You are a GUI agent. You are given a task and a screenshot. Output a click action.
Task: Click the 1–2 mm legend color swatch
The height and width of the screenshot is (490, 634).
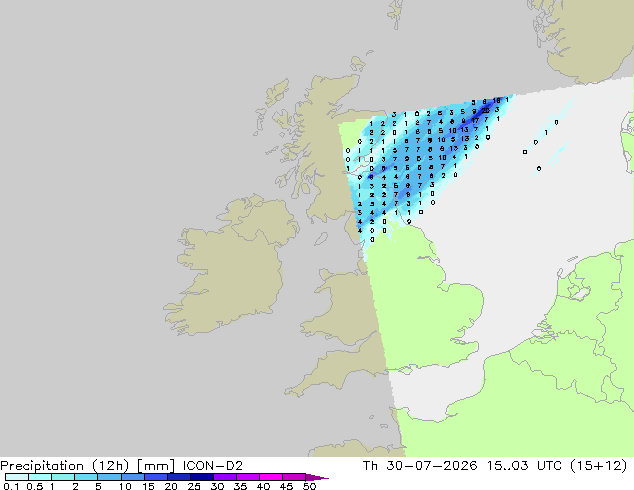(x=63, y=477)
